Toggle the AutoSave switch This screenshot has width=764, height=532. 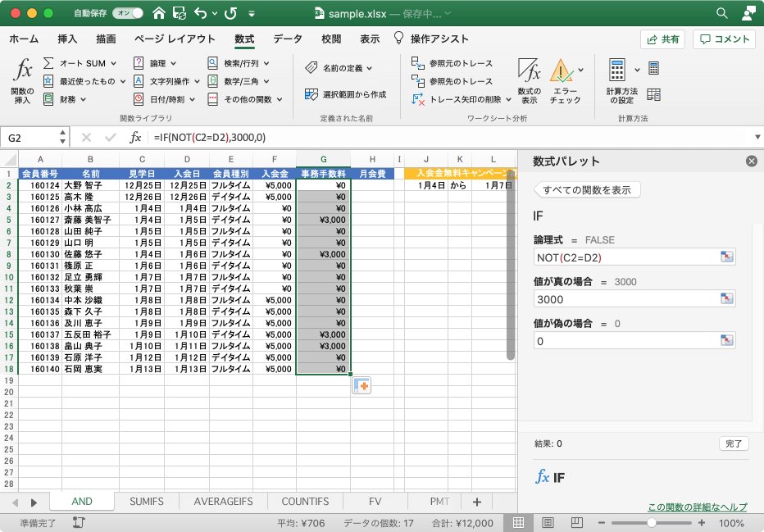coord(126,14)
